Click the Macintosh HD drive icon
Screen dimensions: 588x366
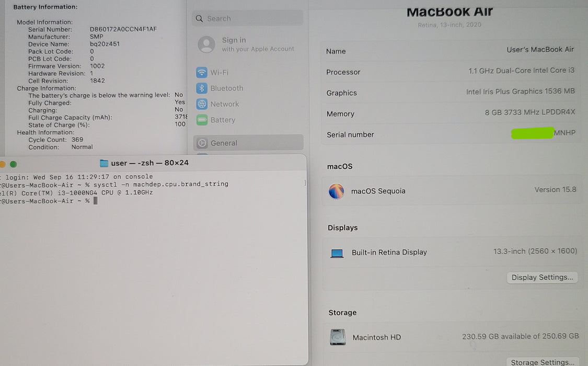[338, 337]
